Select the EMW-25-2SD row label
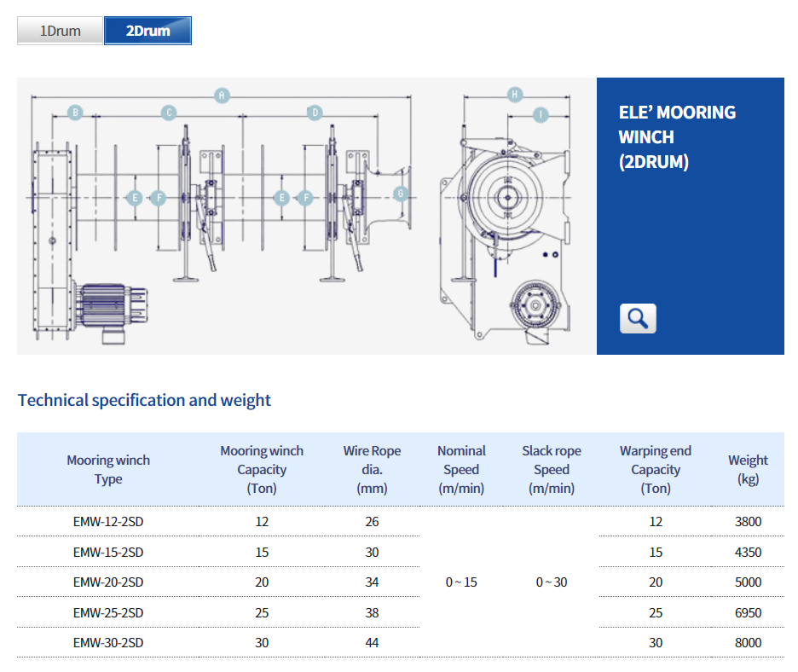Image resolution: width=798 pixels, height=672 pixels. (x=108, y=613)
